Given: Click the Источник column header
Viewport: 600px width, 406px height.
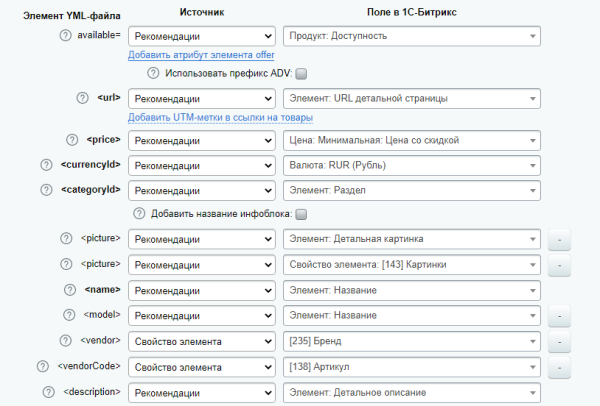Looking at the screenshot, I should pyautogui.click(x=202, y=12).
